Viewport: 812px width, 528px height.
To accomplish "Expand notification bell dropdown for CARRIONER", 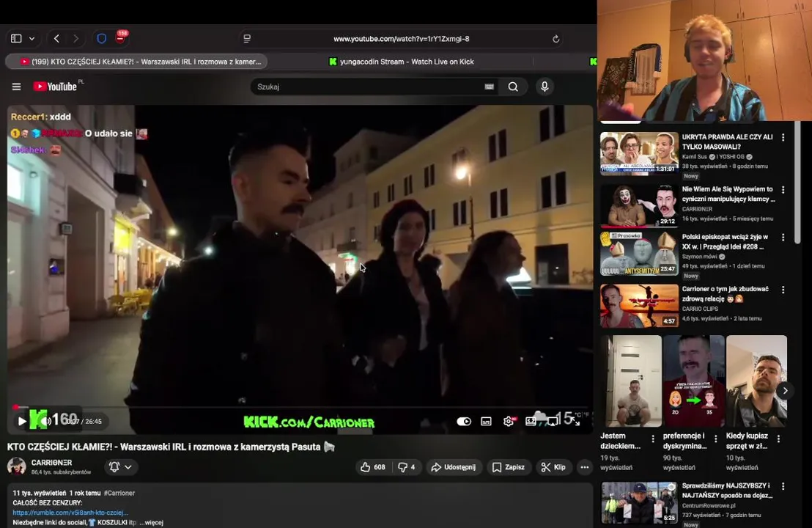I will [120, 467].
